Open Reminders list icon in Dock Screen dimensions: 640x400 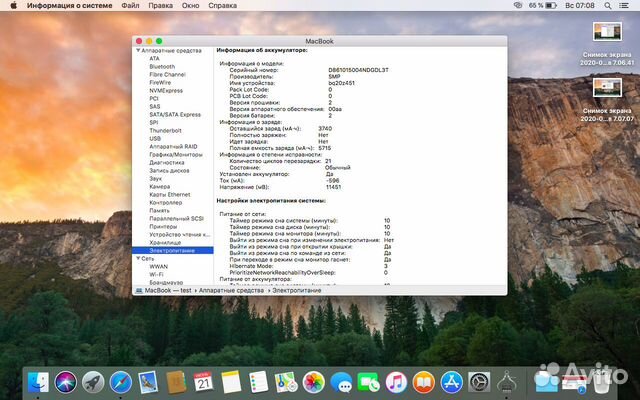tap(259, 382)
